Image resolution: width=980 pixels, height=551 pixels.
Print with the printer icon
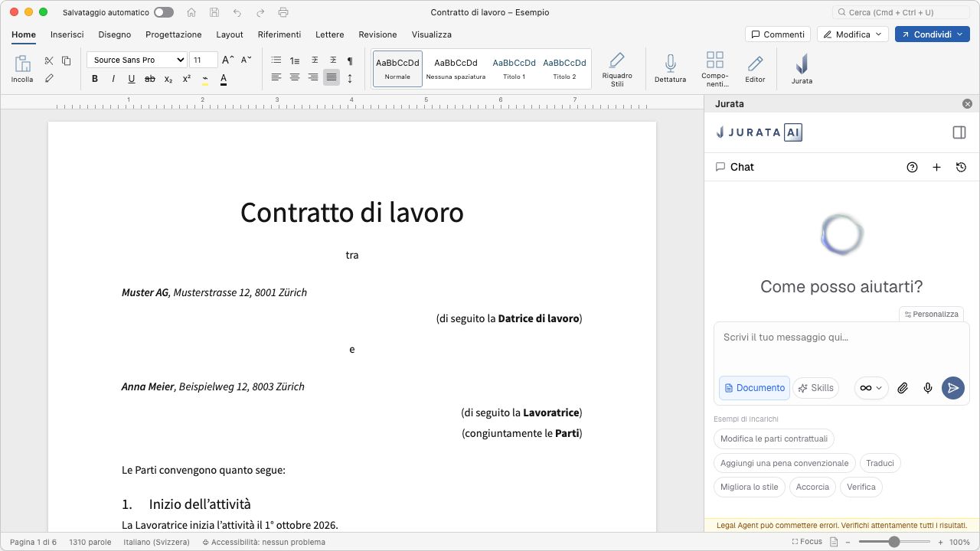tap(283, 12)
